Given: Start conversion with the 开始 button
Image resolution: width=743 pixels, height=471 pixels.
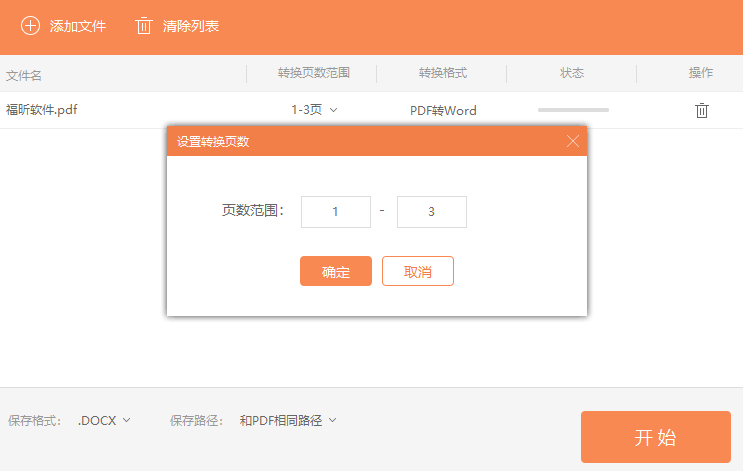Looking at the screenshot, I should [x=656, y=437].
